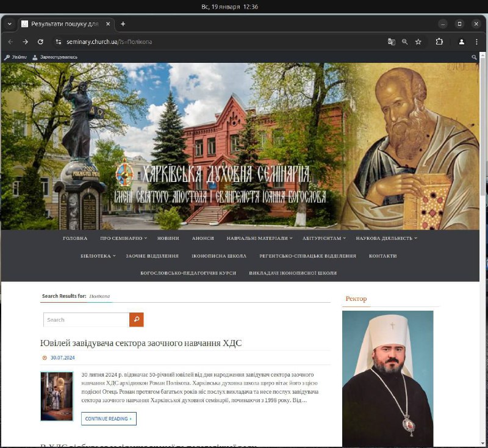
Task: Open БОГОСЛОВСЬКО-ПЕДАГОГІЧНІ КУРСИ menu item
Action: coord(188,273)
